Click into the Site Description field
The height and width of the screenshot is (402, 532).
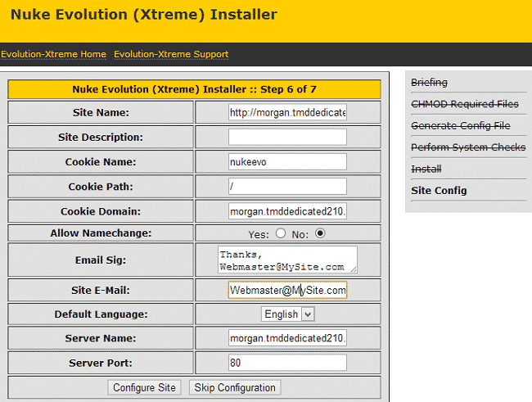point(287,137)
